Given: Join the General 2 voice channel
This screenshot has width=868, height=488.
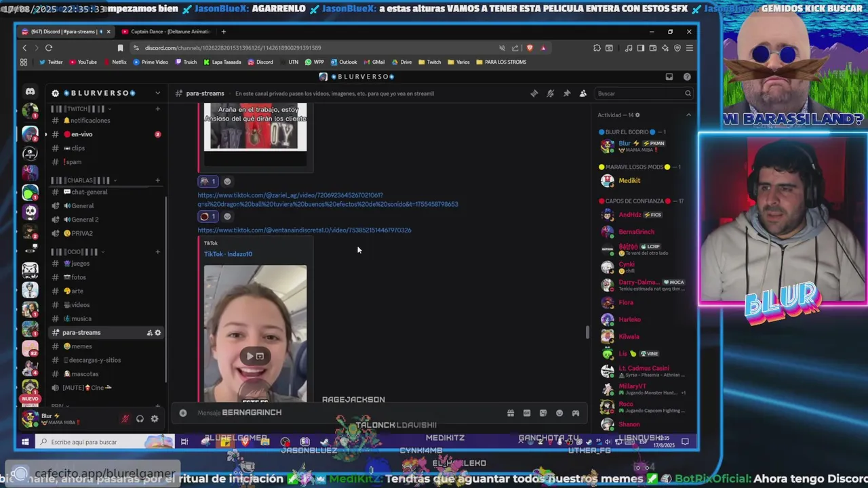Looking at the screenshot, I should click(x=106, y=220).
